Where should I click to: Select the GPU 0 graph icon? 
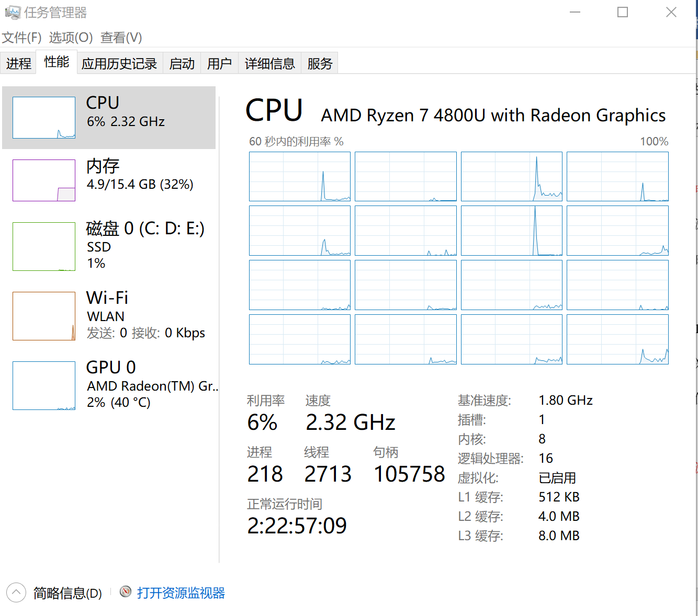[44, 385]
